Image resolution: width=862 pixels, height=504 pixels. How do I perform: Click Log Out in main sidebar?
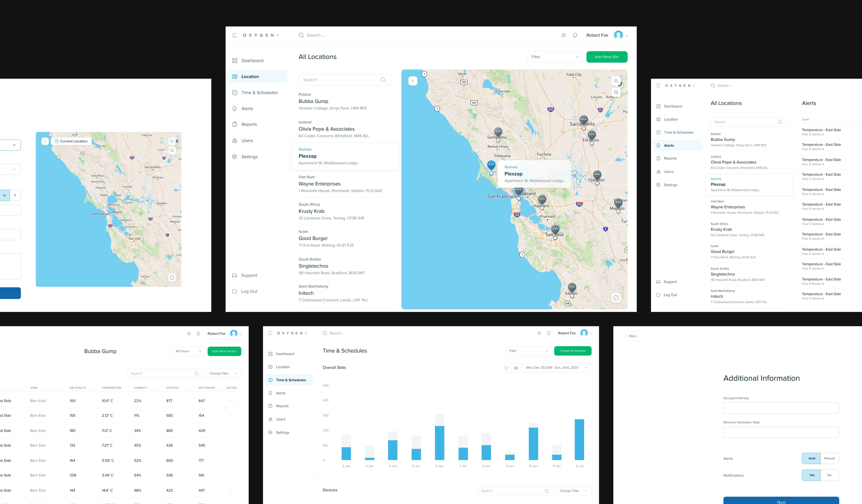point(245,291)
